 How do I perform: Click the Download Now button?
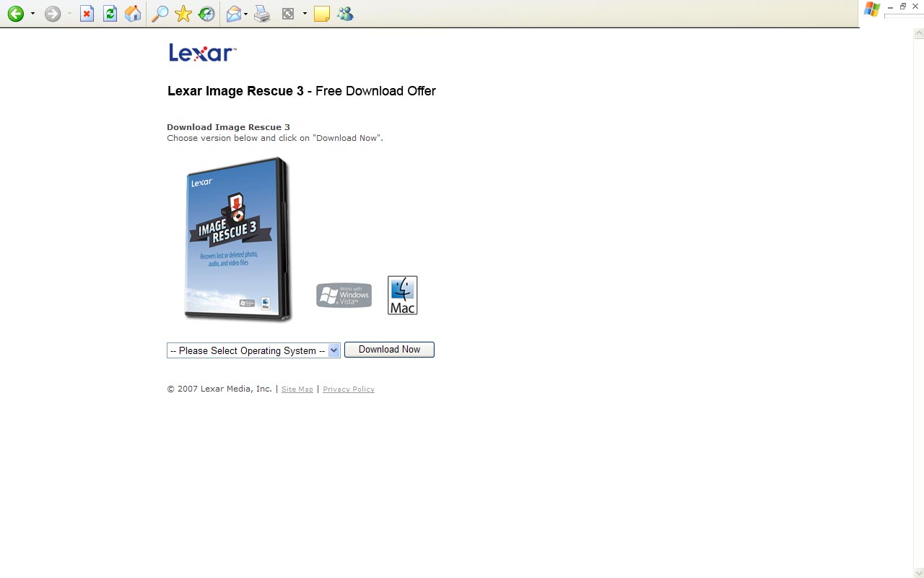pos(389,350)
